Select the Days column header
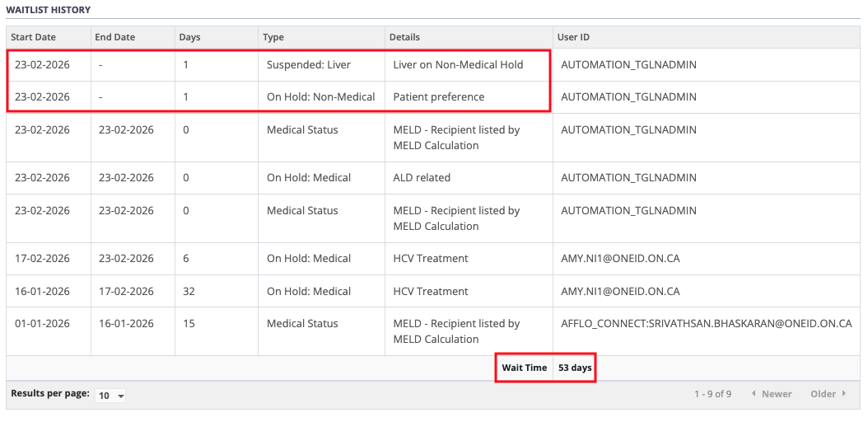The image size is (868, 422). click(189, 37)
